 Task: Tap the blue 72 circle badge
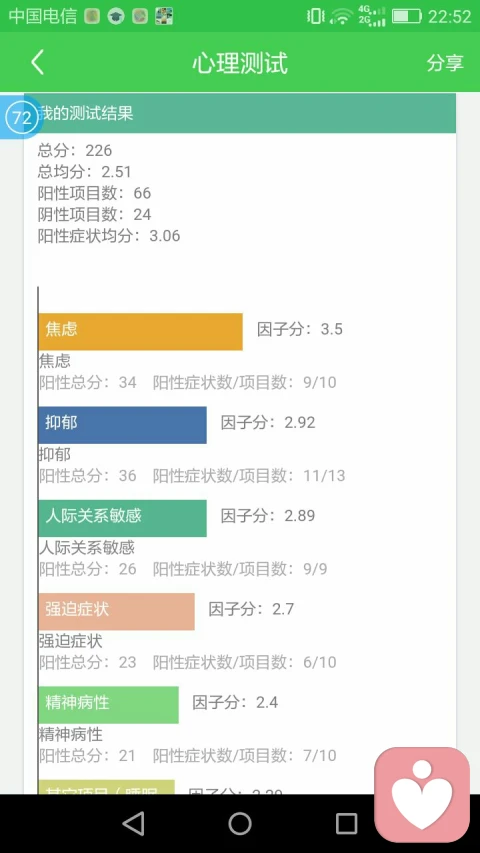point(22,118)
